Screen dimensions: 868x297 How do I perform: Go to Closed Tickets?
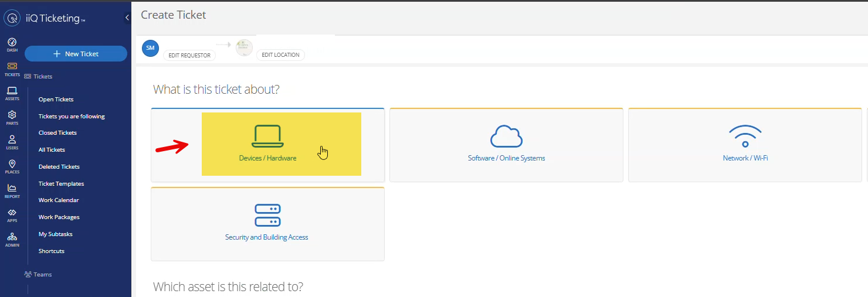pyautogui.click(x=57, y=133)
